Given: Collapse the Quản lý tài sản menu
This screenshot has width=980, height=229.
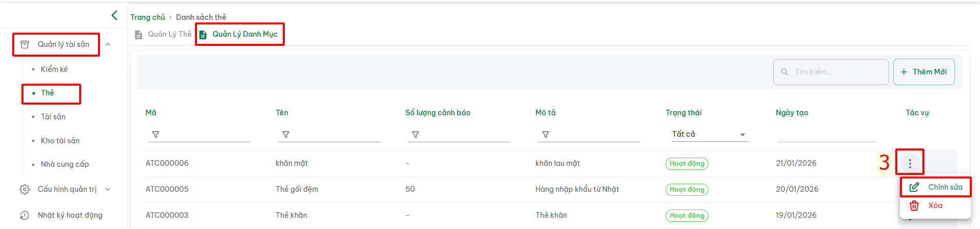Looking at the screenshot, I should (x=108, y=44).
